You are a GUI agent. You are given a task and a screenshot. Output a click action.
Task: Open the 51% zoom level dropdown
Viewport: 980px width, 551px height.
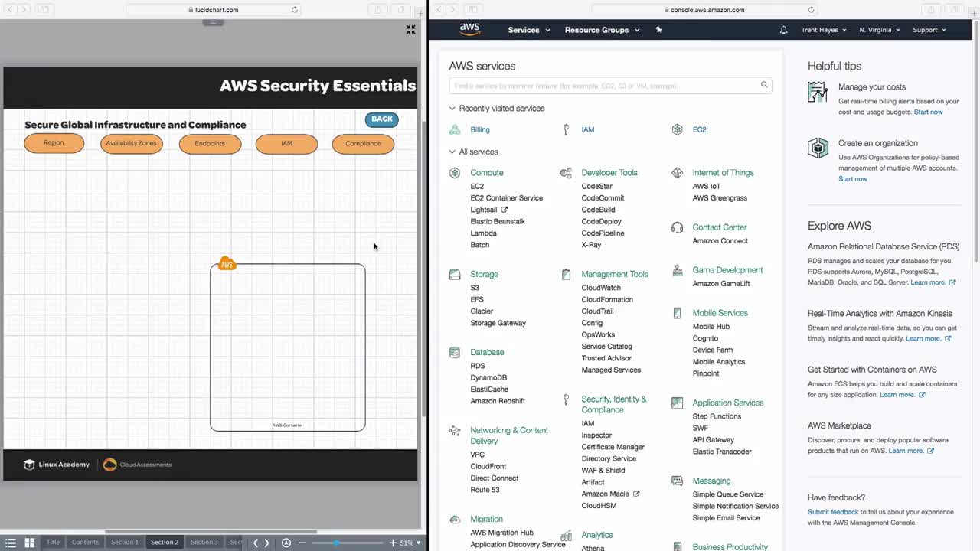[x=411, y=543]
